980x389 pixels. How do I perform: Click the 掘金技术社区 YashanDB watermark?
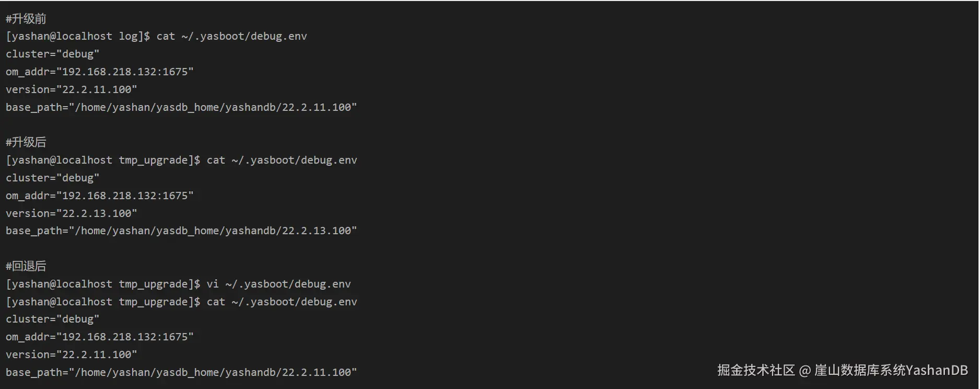[843, 370]
